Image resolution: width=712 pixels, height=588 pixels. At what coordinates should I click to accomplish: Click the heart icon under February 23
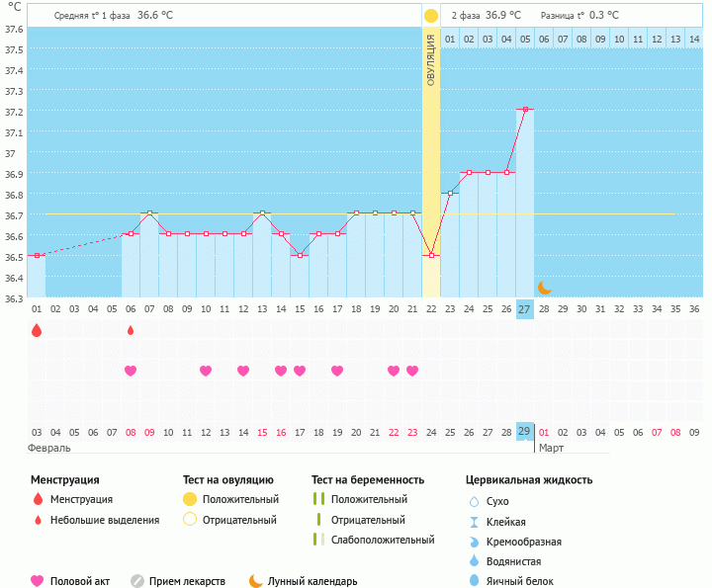click(412, 371)
